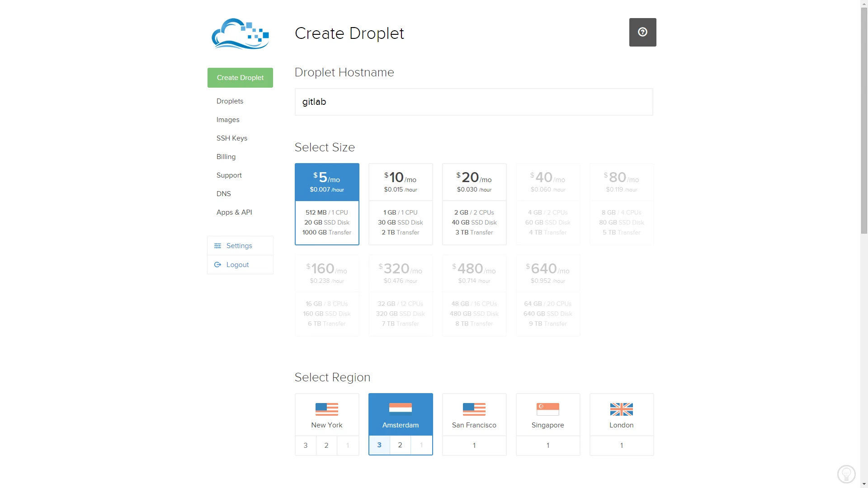This screenshot has height=488, width=868.
Task: Click the lightbulb tips icon
Action: (x=846, y=474)
